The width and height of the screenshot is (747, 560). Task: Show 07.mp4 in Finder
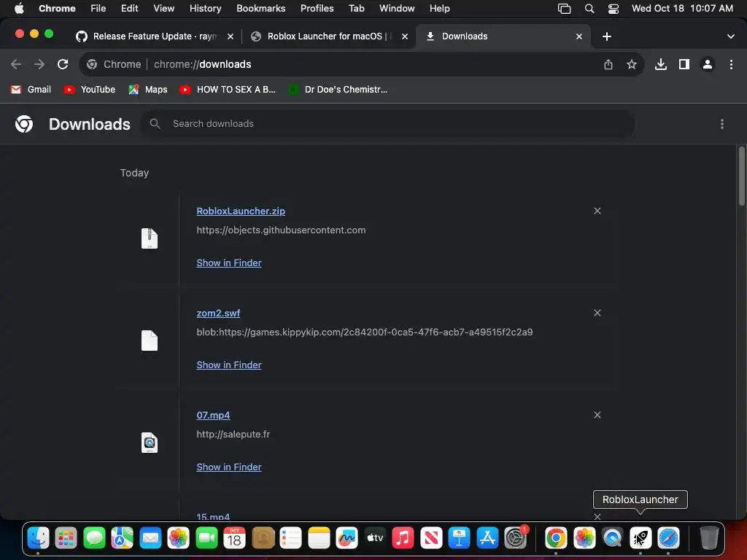pos(228,467)
